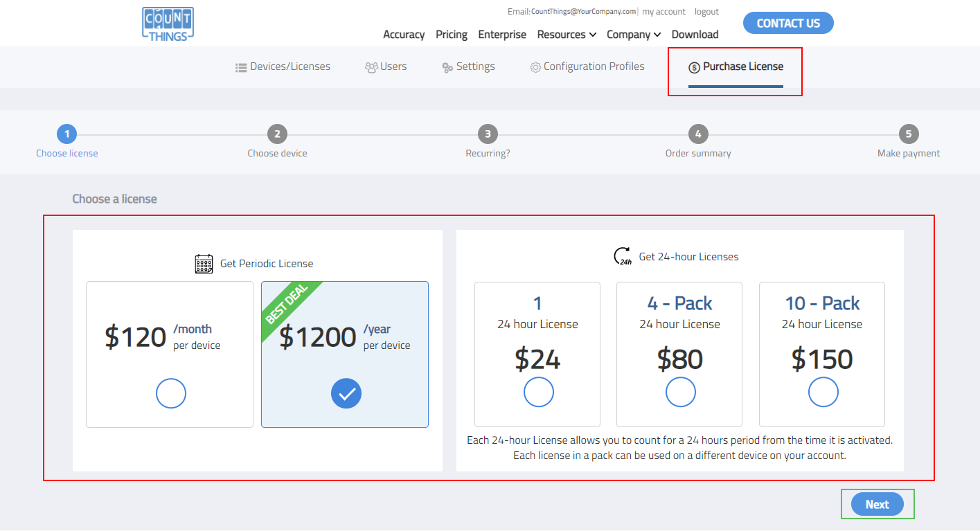Click the Users group icon
The image size is (980, 531).
(371, 67)
